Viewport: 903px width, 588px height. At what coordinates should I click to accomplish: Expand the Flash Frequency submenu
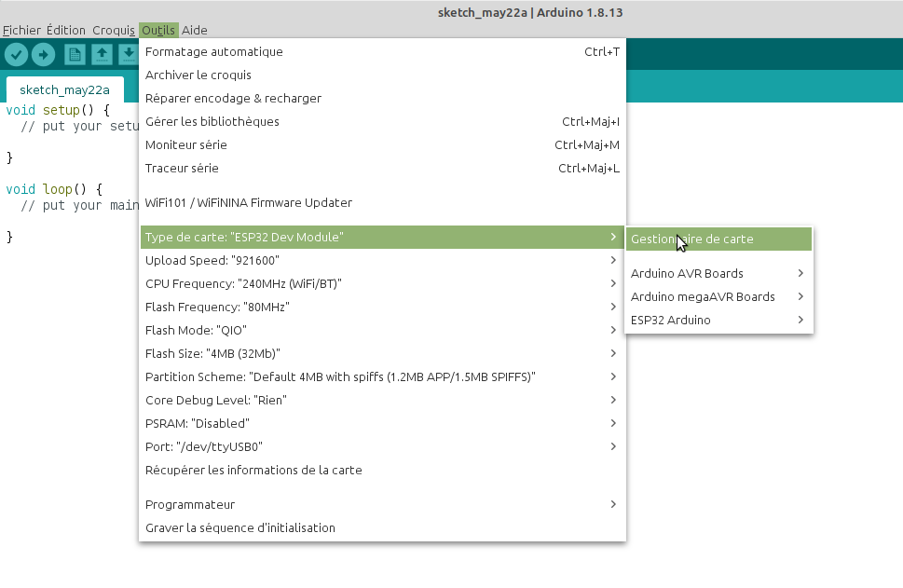point(382,307)
